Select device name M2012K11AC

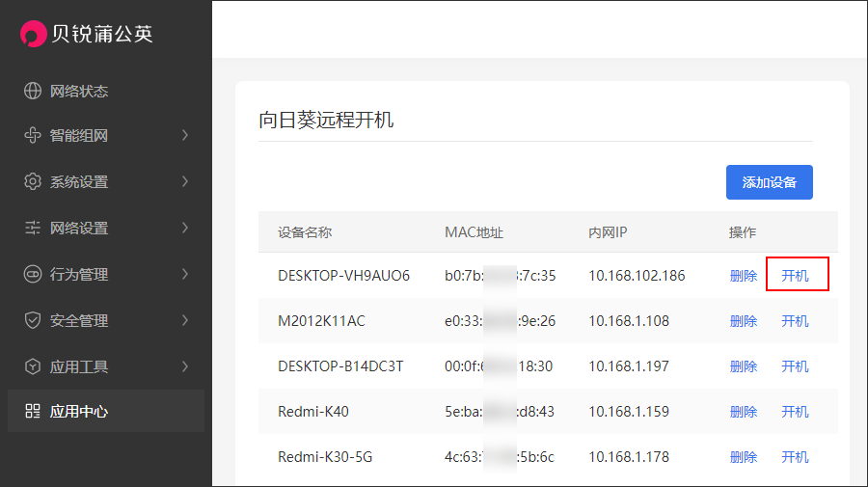(x=321, y=321)
